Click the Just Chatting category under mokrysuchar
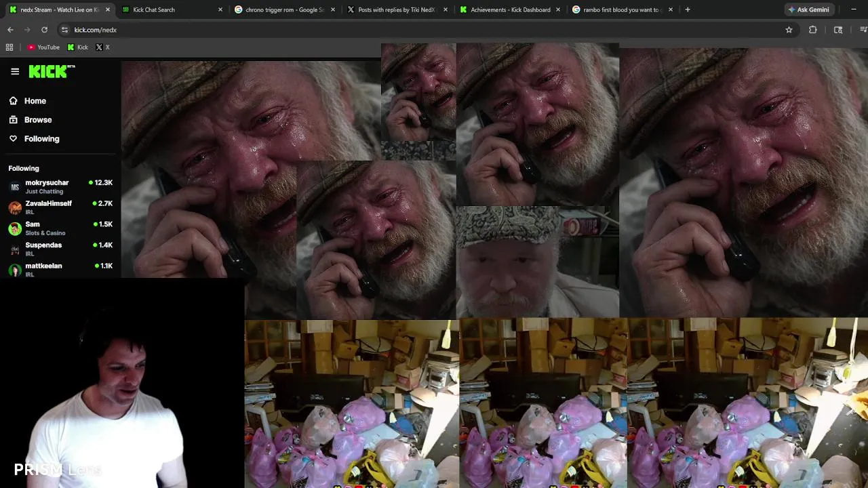Viewport: 868px width, 488px height. [x=44, y=192]
